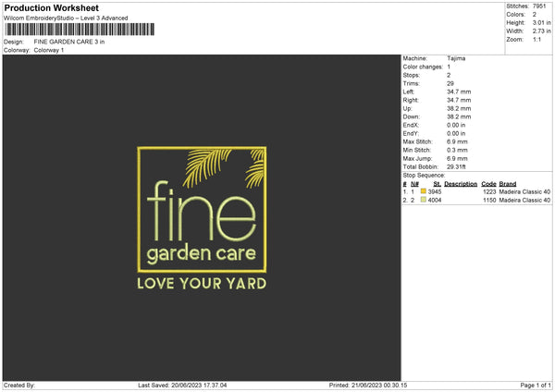Click the 'Printed: 21/06/2023 00.30.15' text

[368, 385]
